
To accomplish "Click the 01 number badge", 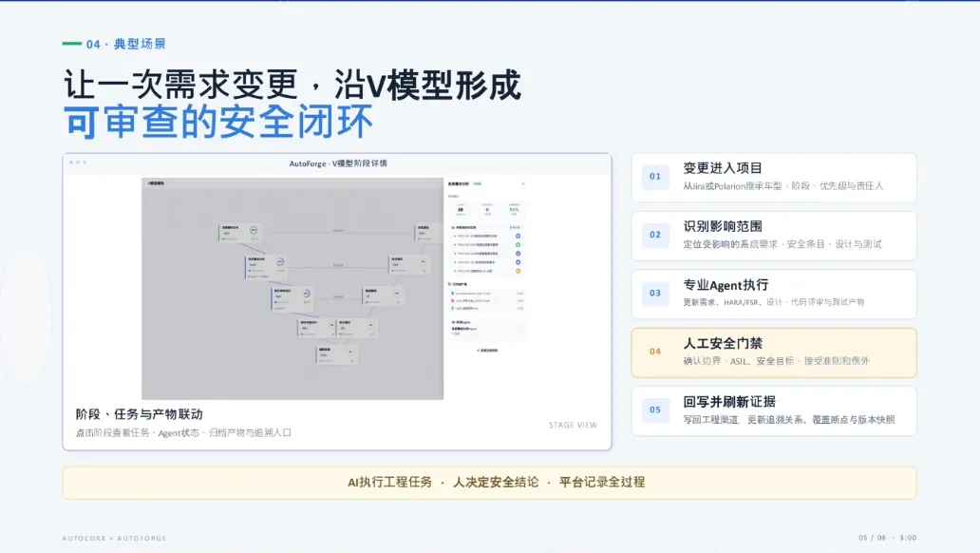I will tap(655, 177).
